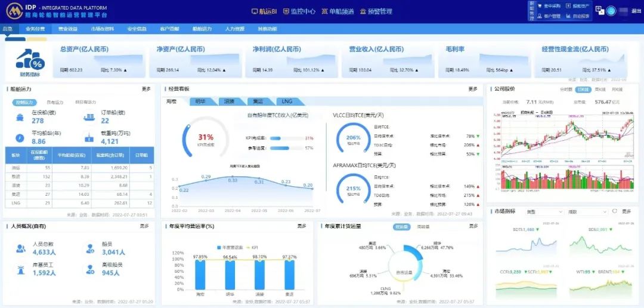Select 分时图 chart mode

(565, 89)
